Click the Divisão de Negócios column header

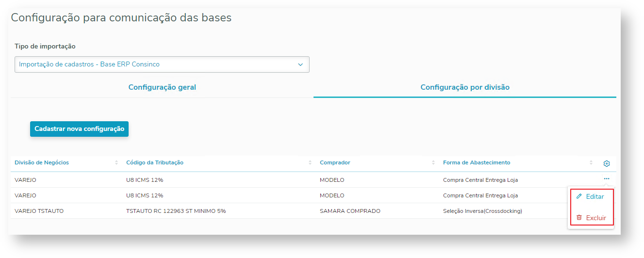(x=42, y=162)
